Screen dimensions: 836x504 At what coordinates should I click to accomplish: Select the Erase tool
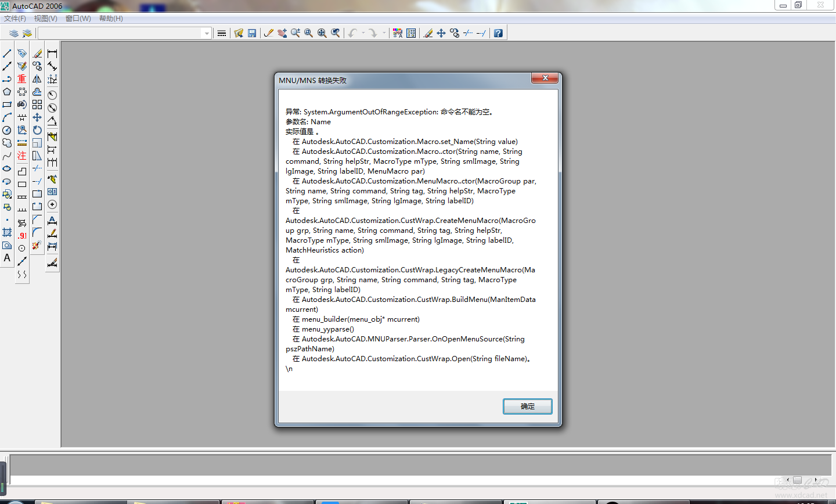point(37,53)
